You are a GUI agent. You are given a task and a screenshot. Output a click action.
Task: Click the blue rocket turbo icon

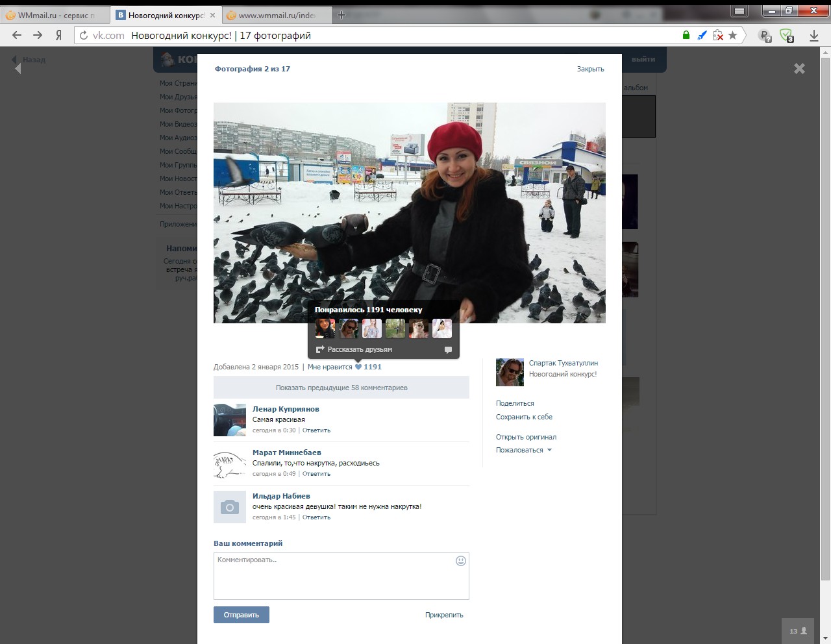coord(702,35)
